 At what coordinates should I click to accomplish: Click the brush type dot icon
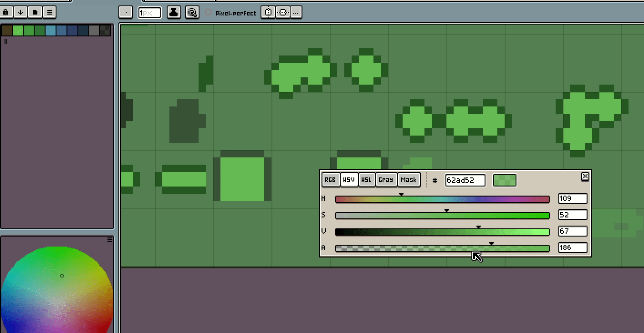[126, 12]
